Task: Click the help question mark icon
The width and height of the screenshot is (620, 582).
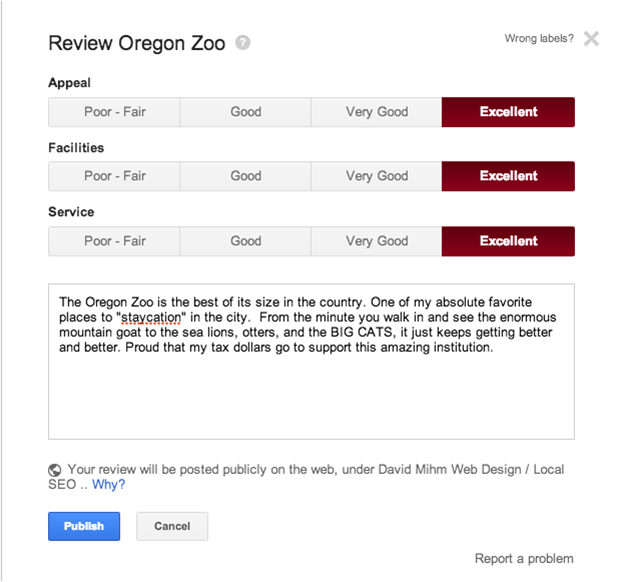Action: tap(242, 44)
